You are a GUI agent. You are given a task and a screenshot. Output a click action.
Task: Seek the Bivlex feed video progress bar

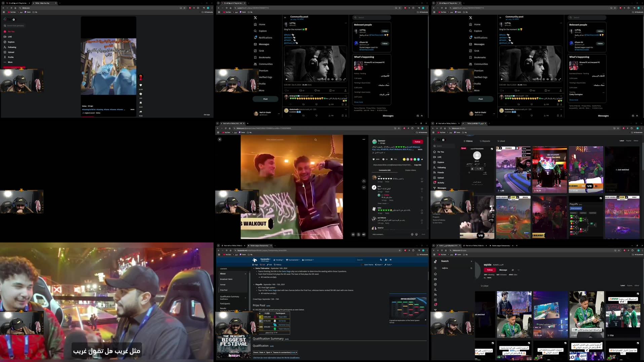coord(108,117)
